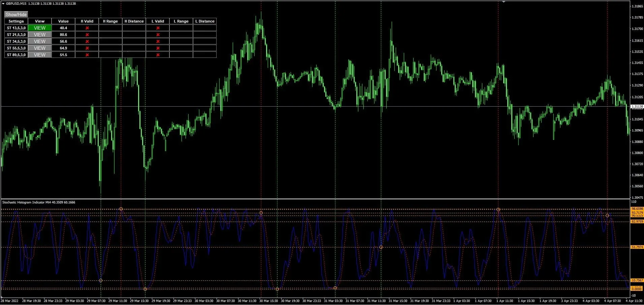Toggle VIEW for the ST 21,5,3,0 row
The width and height of the screenshot is (644, 305).
click(39, 35)
